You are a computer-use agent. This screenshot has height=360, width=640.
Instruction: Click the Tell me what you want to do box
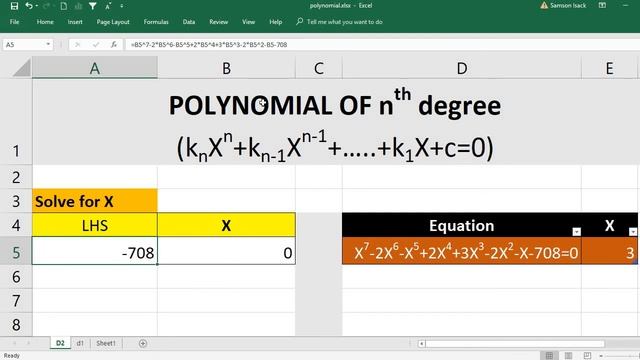[340, 22]
